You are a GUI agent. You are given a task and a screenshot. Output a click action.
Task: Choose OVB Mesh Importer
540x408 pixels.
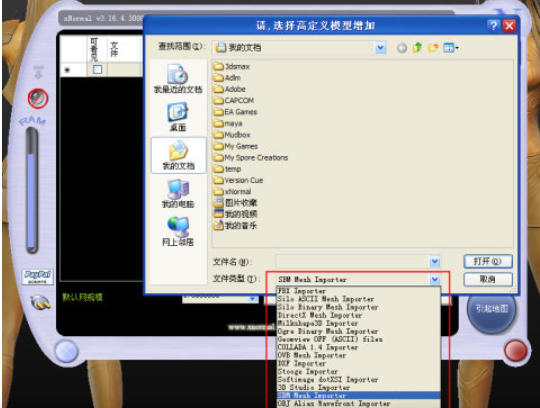[358, 355]
